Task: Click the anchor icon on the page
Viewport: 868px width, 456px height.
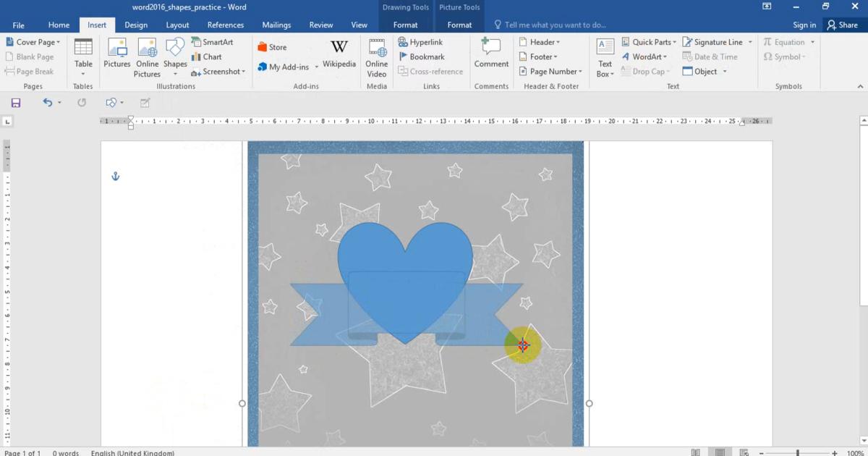Action: tap(115, 176)
